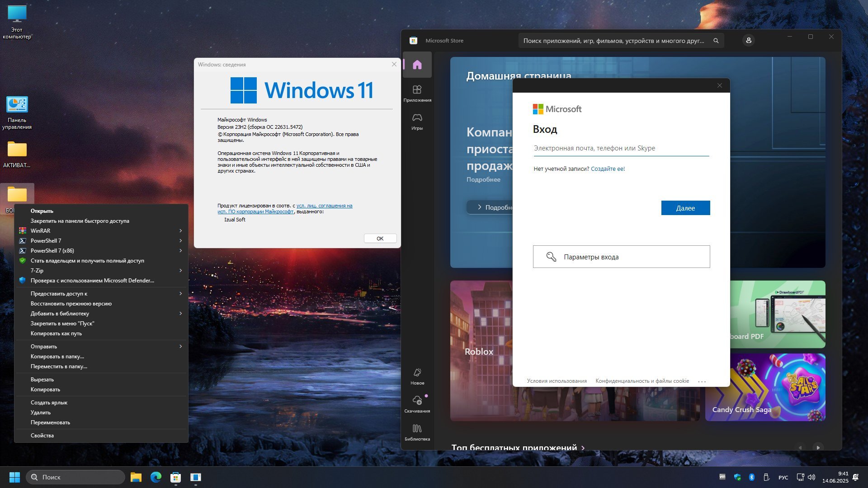
Task: Open Библиотека in the Store sidebar
Action: click(417, 432)
